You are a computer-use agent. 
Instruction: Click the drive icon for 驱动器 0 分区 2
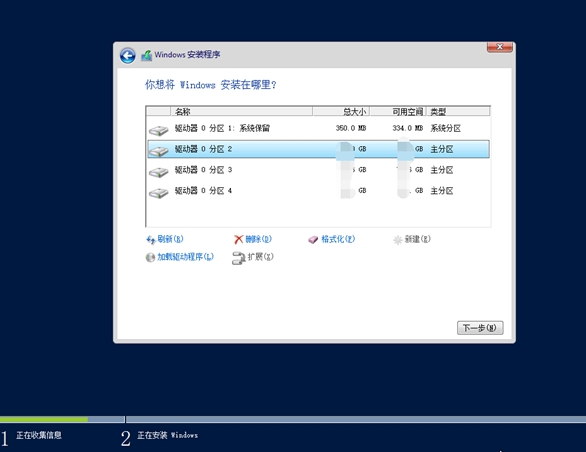pos(159,150)
